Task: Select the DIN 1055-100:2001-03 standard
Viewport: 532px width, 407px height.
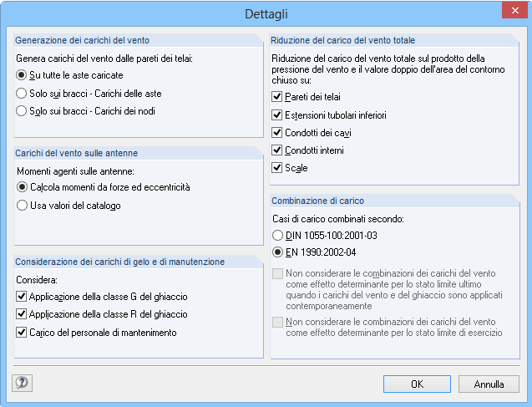Action: 278,236
